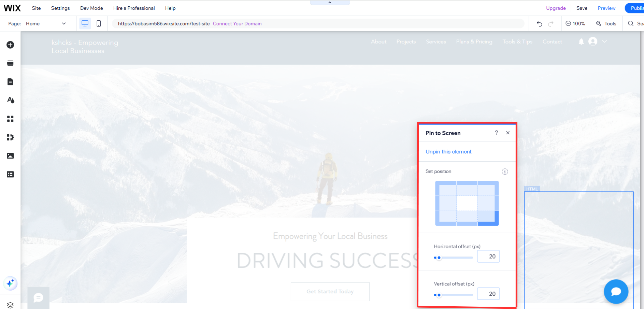The height and width of the screenshot is (309, 644).
Task: Expand the Page Home dropdown
Action: pyautogui.click(x=64, y=24)
